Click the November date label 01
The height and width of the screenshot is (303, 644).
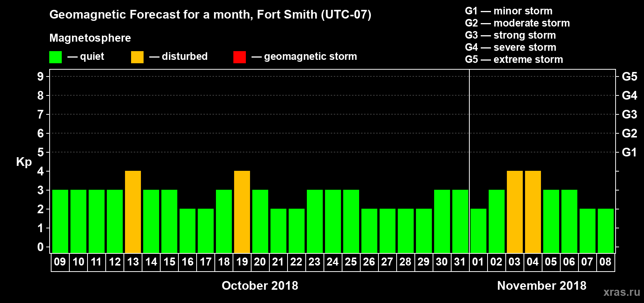[478, 262]
